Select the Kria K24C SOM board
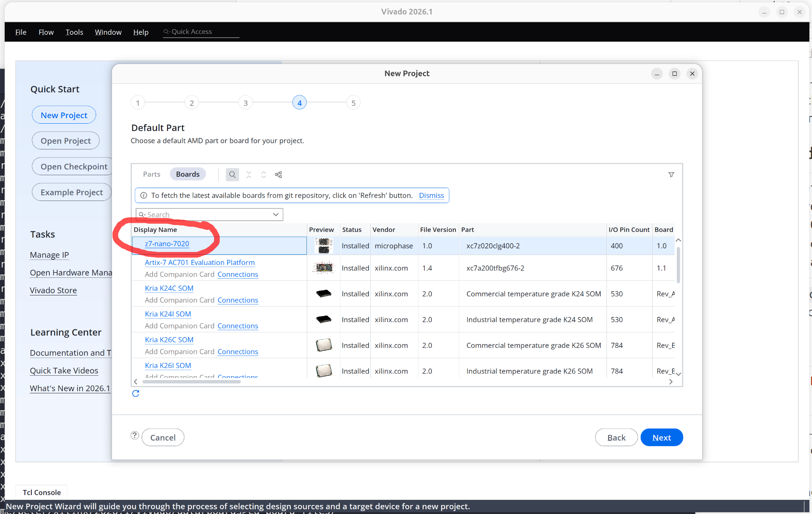This screenshot has width=812, height=514. (169, 288)
